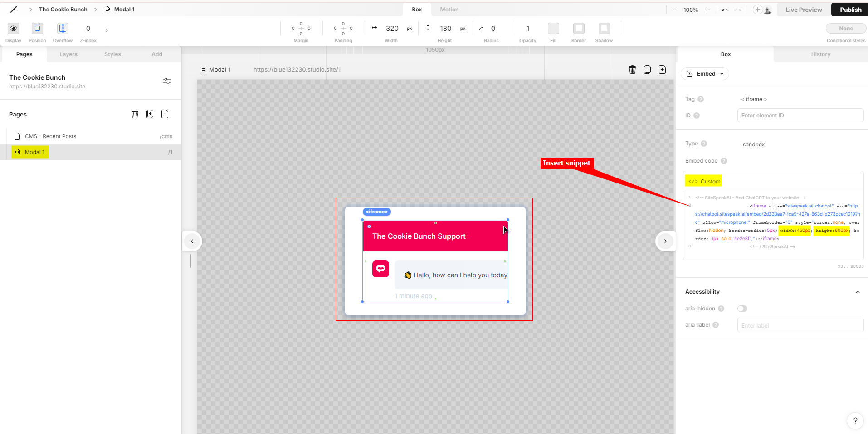Click the Embed code help icon
868x434 pixels.
click(x=724, y=161)
